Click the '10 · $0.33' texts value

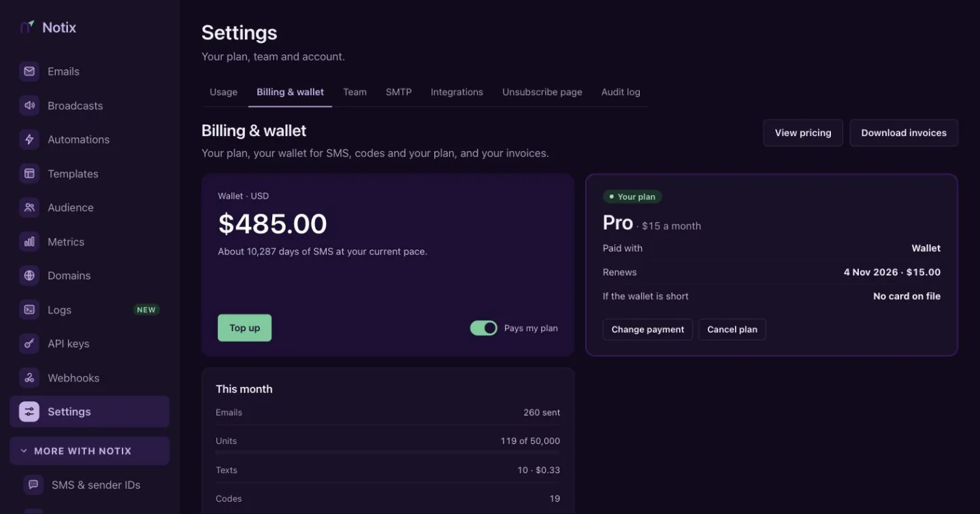[538, 470]
